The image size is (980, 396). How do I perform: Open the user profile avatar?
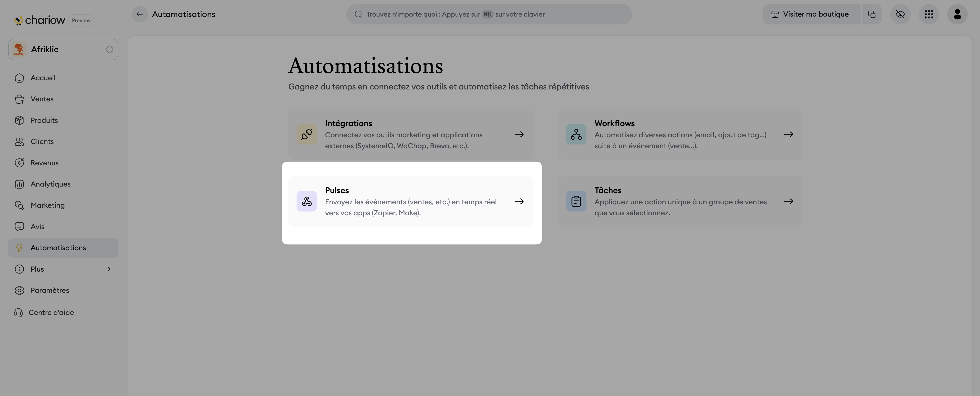click(x=957, y=15)
